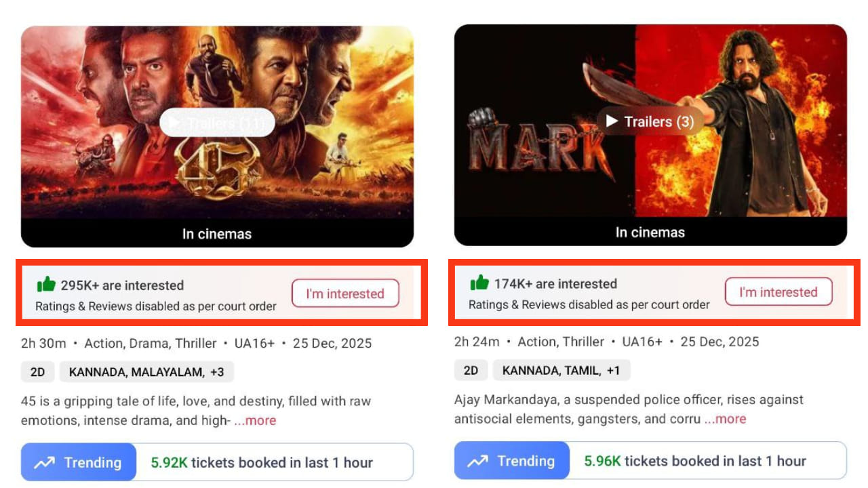868x488 pixels.
Task: Select the 2D format tag for 45
Action: (x=37, y=372)
